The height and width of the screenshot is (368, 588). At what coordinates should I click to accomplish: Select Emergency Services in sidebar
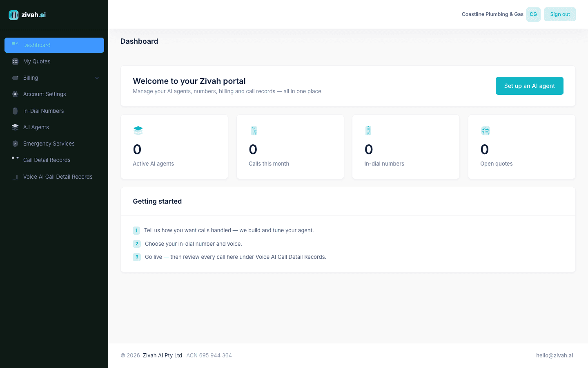[x=54, y=144]
